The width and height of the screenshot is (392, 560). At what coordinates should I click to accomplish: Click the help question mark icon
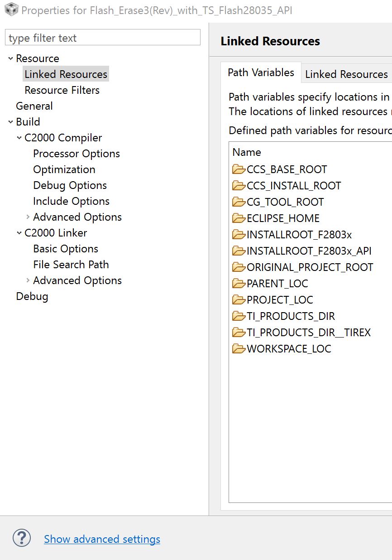[22, 538]
